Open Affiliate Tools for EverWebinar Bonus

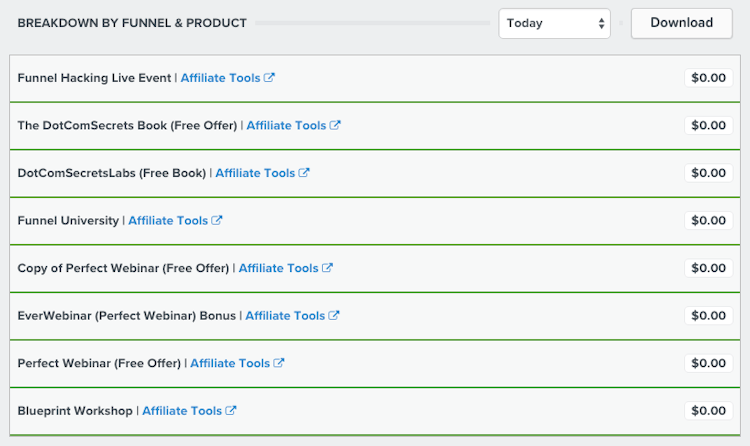click(285, 316)
